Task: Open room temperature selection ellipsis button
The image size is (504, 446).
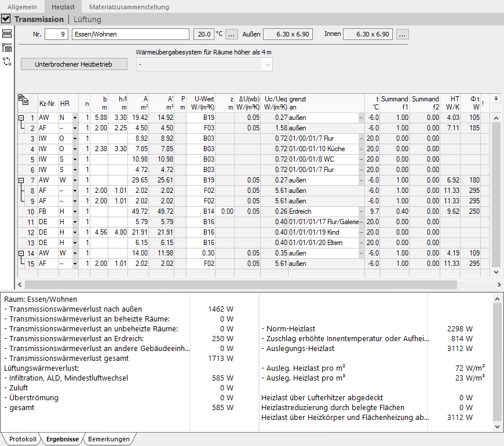Action: 231,34
